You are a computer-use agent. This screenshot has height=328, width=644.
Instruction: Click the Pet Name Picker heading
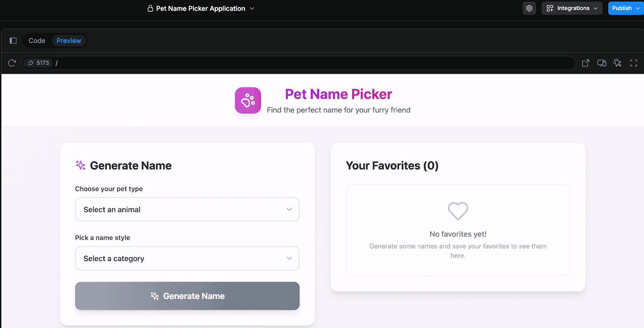pos(339,94)
